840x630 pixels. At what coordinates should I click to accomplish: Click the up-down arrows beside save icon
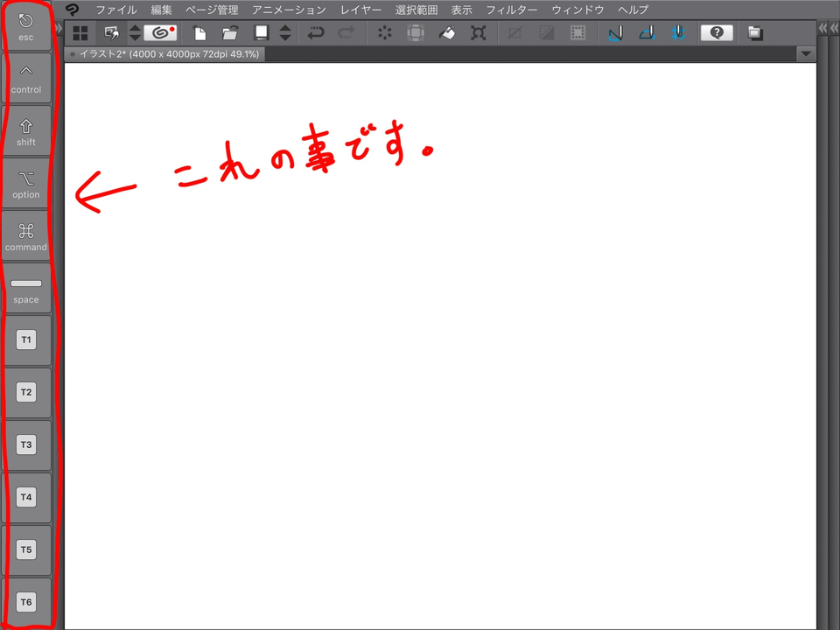pos(285,33)
